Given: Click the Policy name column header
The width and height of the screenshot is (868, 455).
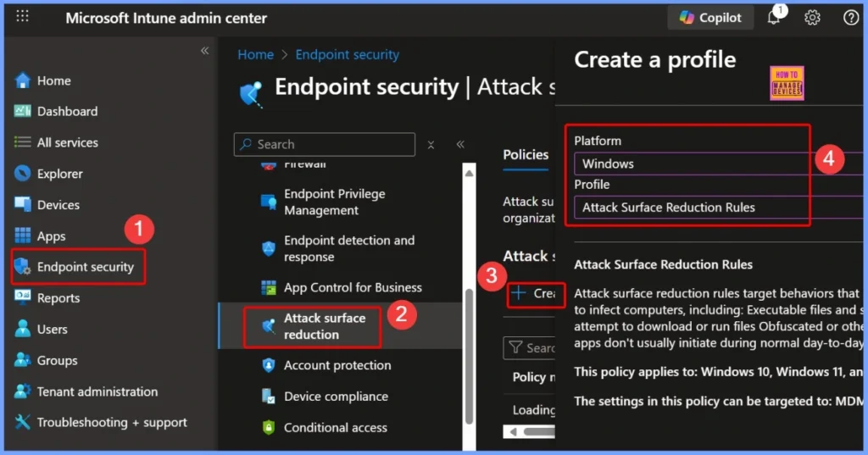Looking at the screenshot, I should pyautogui.click(x=534, y=377).
